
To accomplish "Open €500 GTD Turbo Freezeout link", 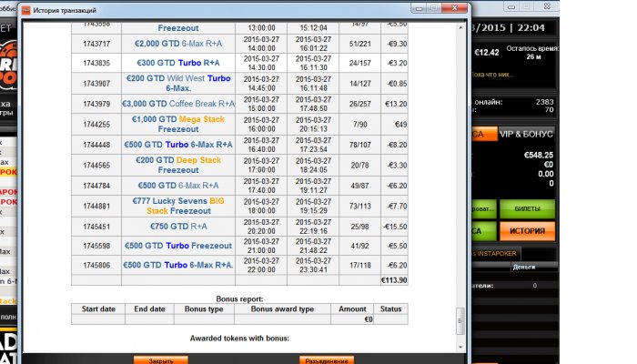I will click(178, 246).
